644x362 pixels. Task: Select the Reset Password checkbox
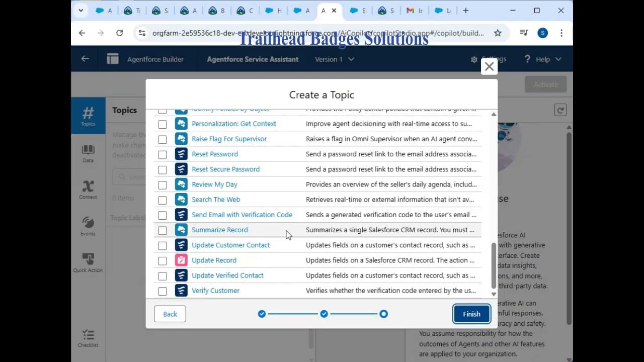(x=162, y=154)
